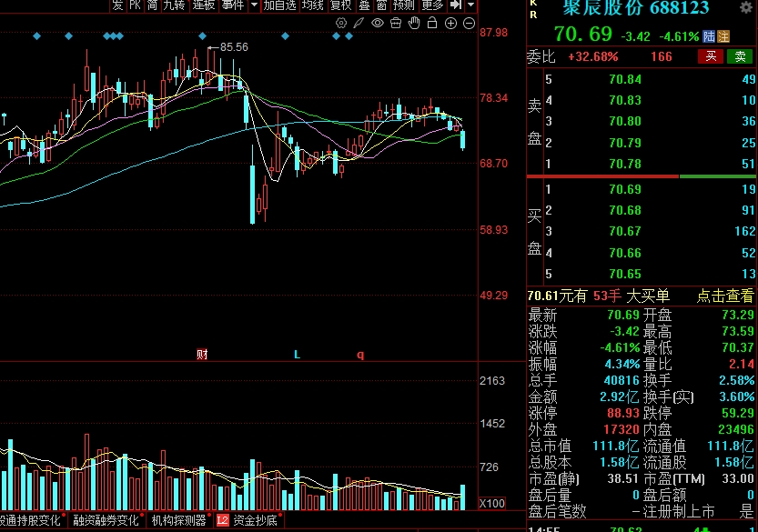Click the red L2 badge on 资金抄底
Screen dimensions: 758x532
point(222,520)
